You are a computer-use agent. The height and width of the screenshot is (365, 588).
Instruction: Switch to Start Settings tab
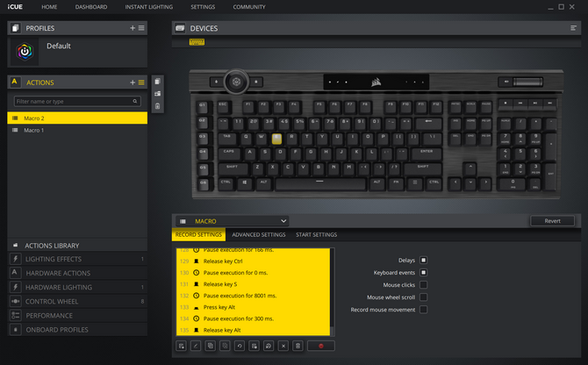point(316,234)
